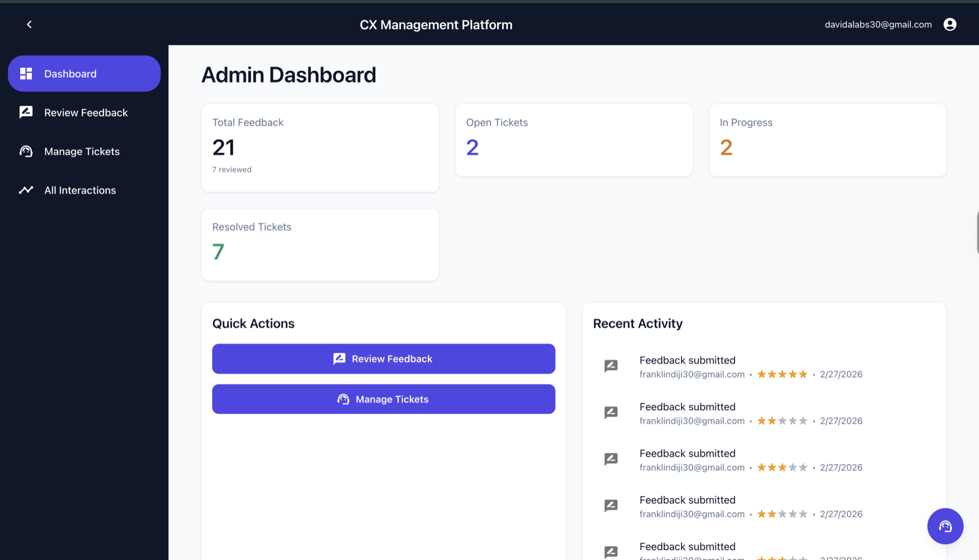Click the '7 reviewed' text
979x560 pixels.
pos(232,169)
